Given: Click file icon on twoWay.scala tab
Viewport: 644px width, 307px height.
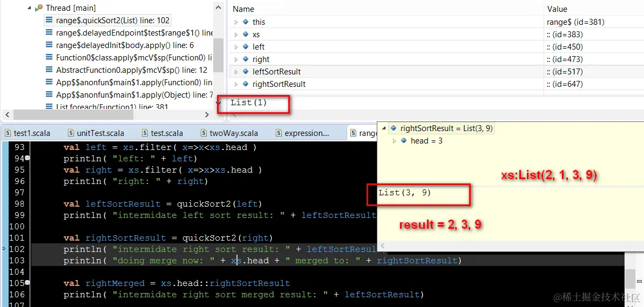Looking at the screenshot, I should [x=204, y=133].
